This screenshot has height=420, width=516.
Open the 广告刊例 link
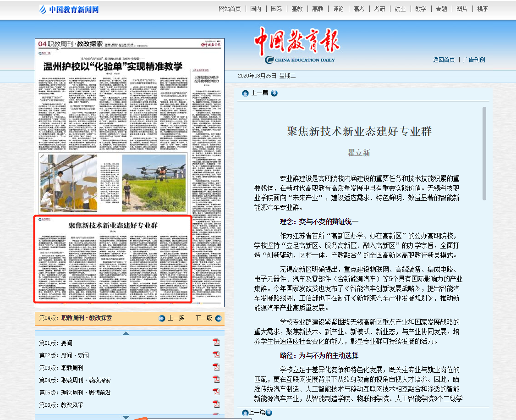tap(474, 60)
